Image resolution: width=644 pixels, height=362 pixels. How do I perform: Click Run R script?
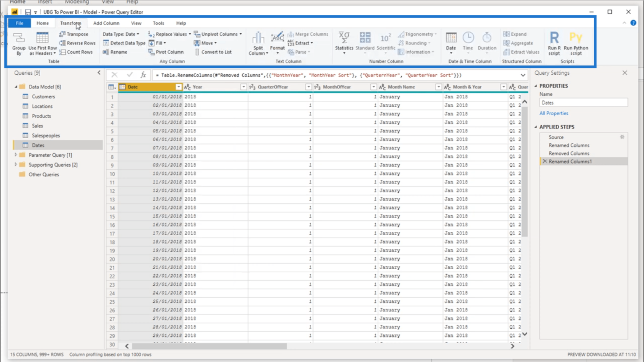tap(554, 43)
